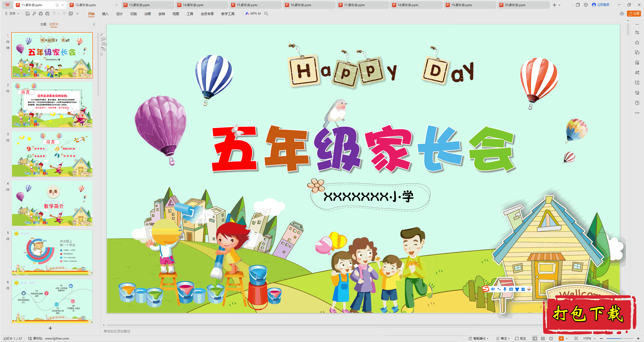This screenshot has height=342, width=644.
Task: Open the 开始 ribbon tab
Action: pos(91,14)
